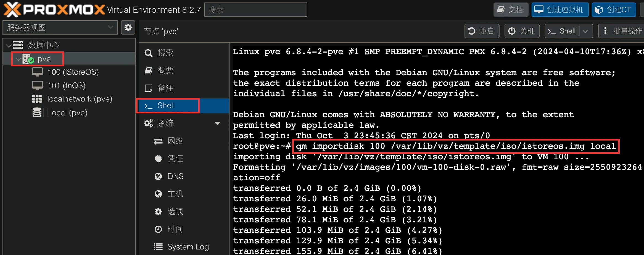This screenshot has width=644, height=255.
Task: Click the book icon on 文档 button
Action: click(x=501, y=10)
